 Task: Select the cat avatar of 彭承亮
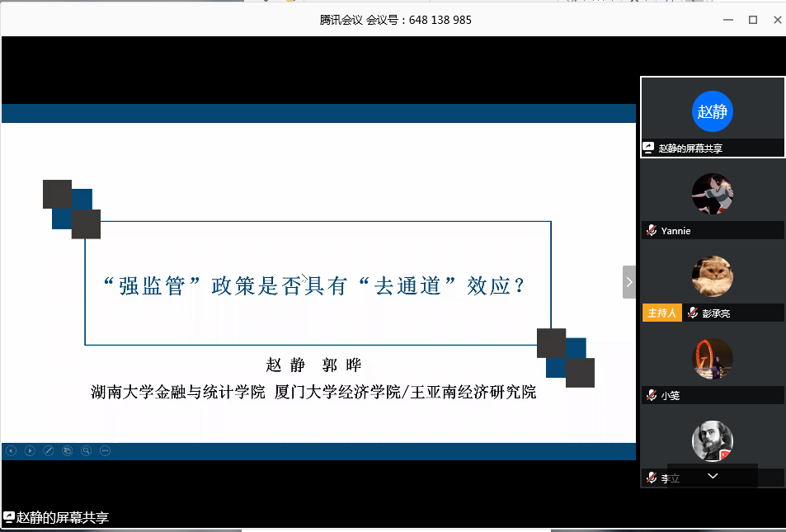coord(713,276)
